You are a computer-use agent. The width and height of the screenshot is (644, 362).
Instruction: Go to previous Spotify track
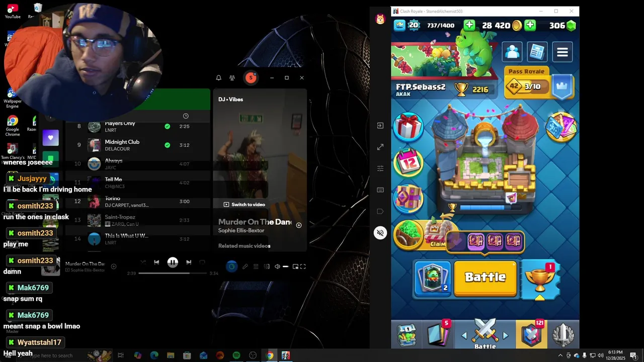156,262
